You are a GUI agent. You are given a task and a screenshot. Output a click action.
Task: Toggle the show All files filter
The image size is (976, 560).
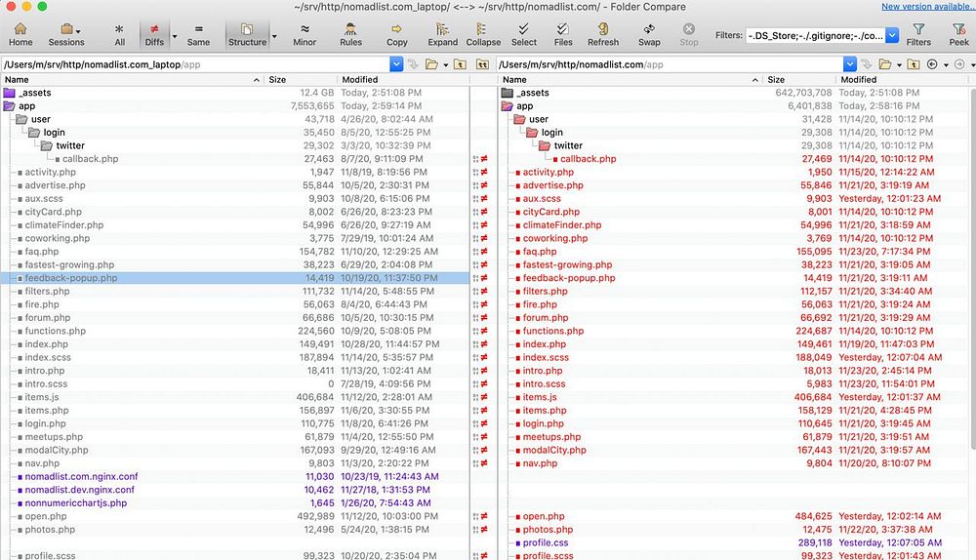click(119, 34)
